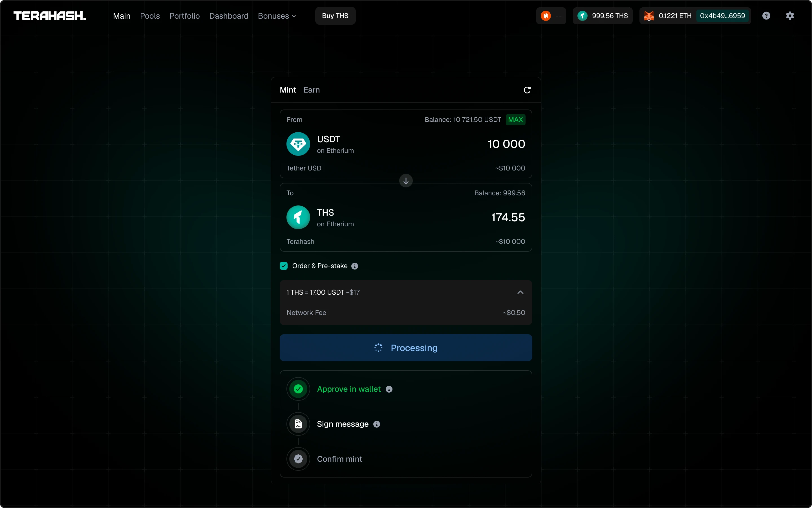Go to the Main nav item

point(122,16)
